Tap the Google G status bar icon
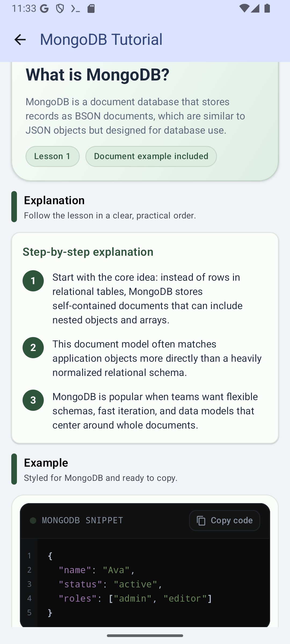The height and width of the screenshot is (644, 290). [44, 9]
